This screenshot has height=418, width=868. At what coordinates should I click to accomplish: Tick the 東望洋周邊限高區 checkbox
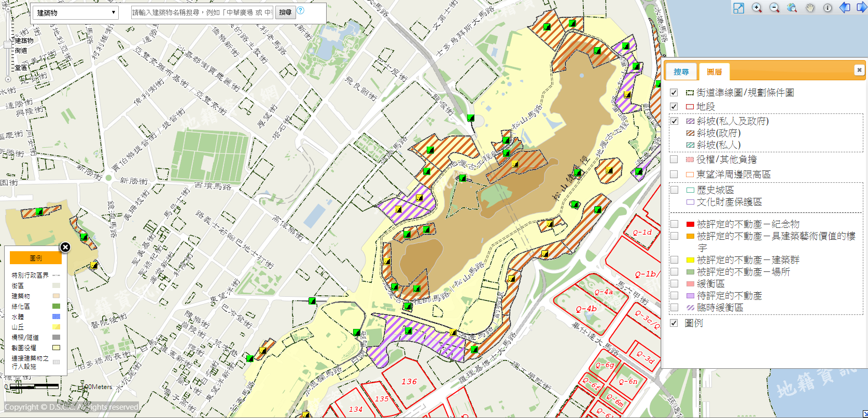point(674,175)
